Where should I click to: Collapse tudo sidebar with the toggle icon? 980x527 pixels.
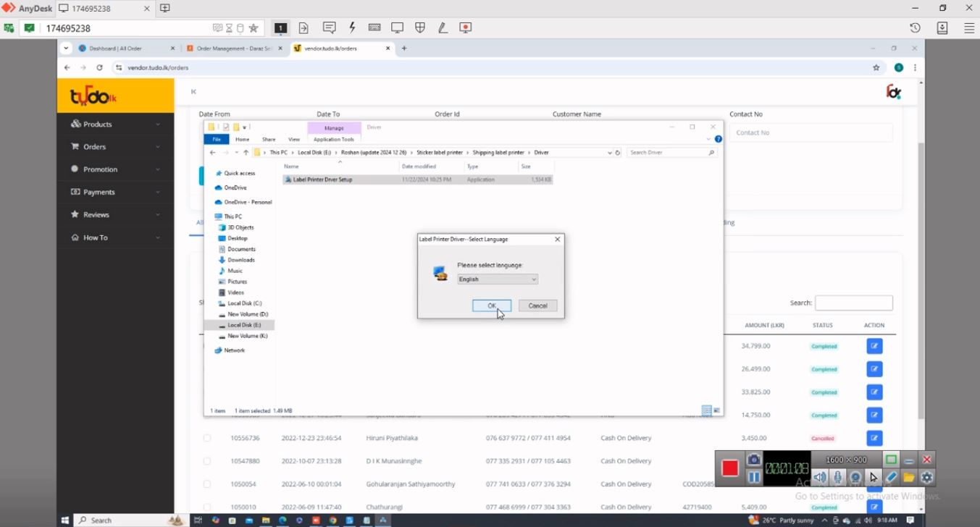(193, 91)
